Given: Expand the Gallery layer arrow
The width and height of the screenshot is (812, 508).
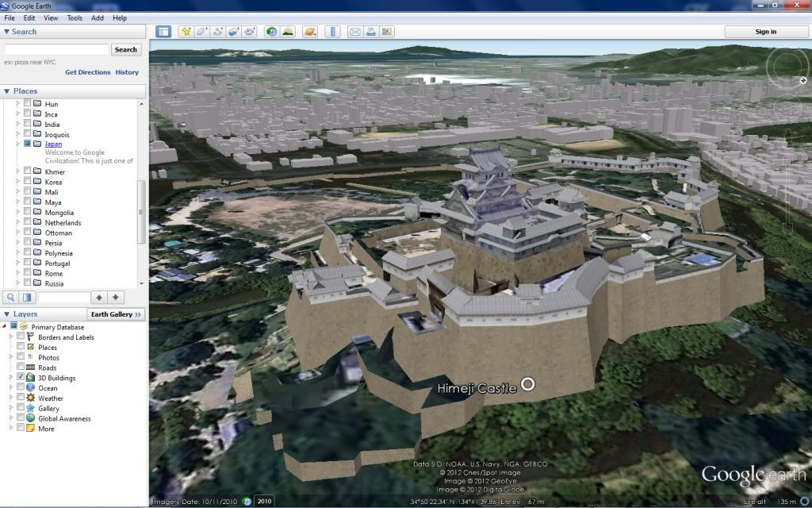Looking at the screenshot, I should pyautogui.click(x=11, y=408).
